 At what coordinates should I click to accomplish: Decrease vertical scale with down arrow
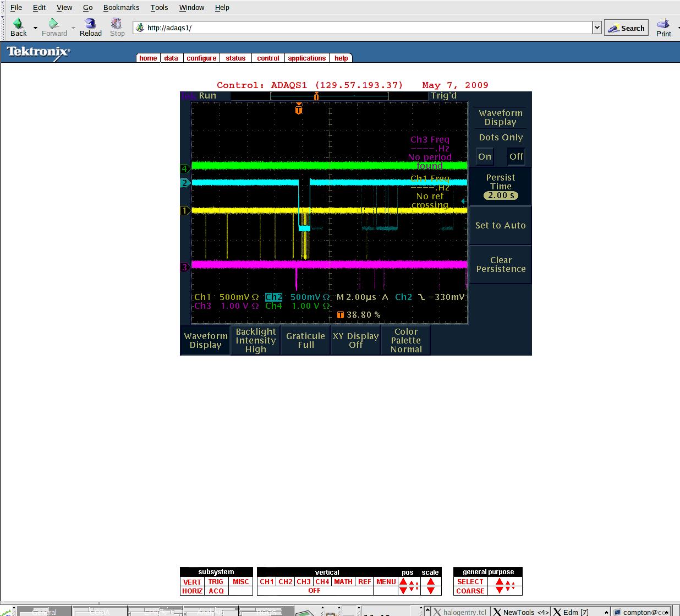(x=431, y=591)
